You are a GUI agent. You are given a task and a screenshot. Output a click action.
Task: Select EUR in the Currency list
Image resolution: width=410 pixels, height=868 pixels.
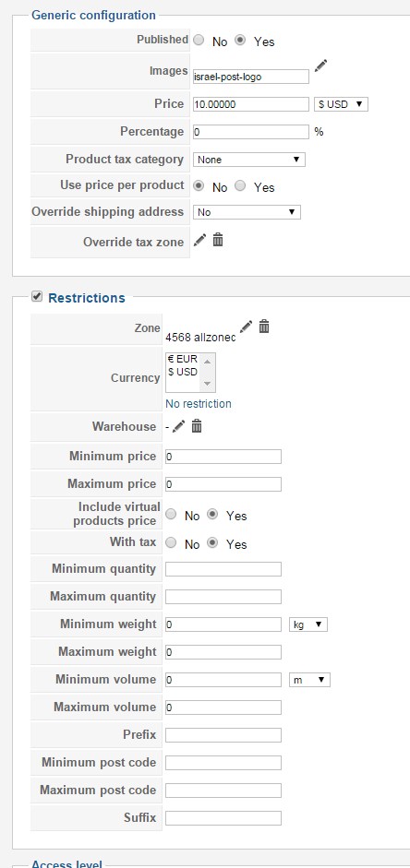[182, 359]
